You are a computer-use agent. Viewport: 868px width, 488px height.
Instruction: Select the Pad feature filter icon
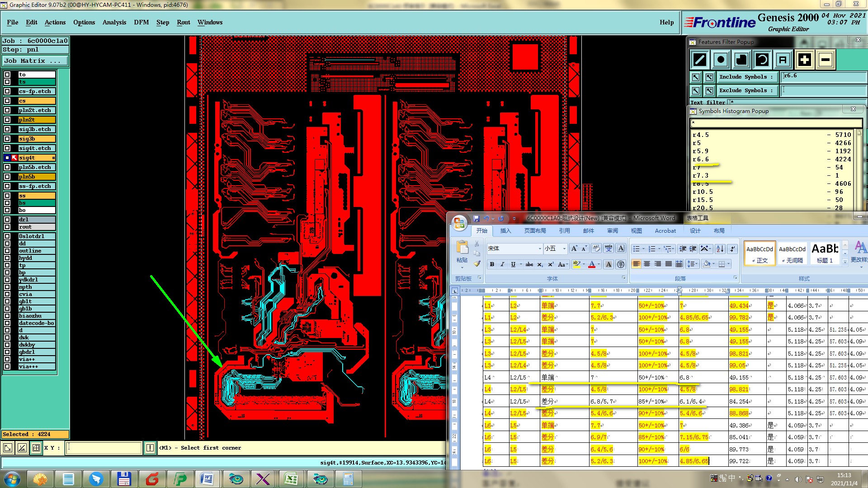(721, 60)
